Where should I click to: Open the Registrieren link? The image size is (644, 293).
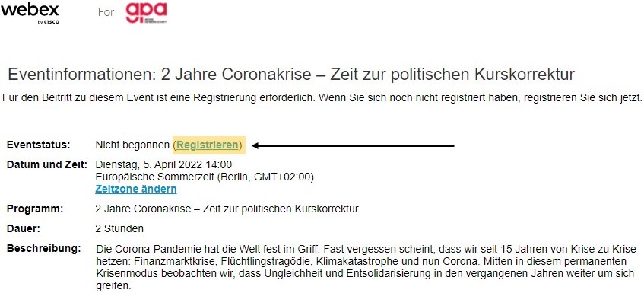point(207,145)
